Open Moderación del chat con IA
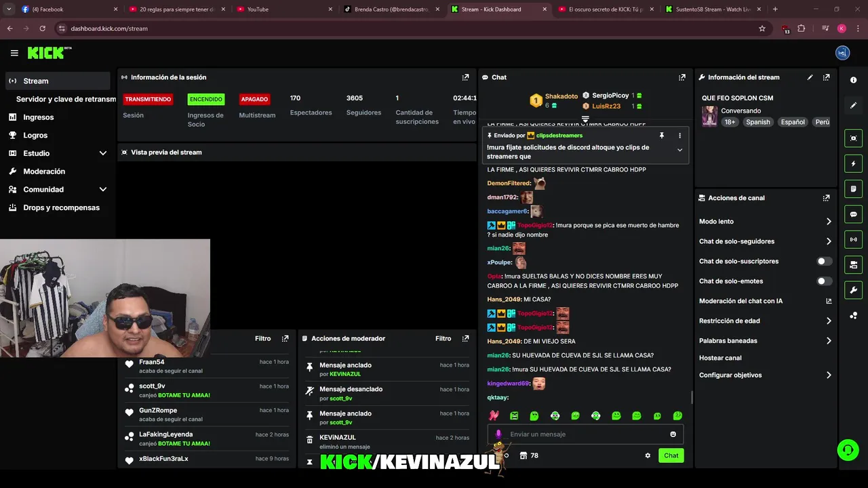 click(766, 301)
